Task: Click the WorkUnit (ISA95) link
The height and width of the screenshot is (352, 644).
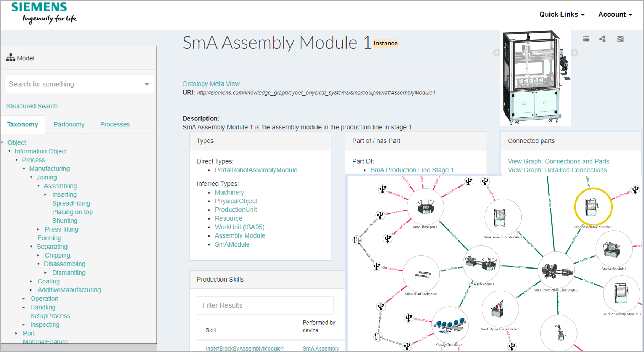Action: point(240,227)
